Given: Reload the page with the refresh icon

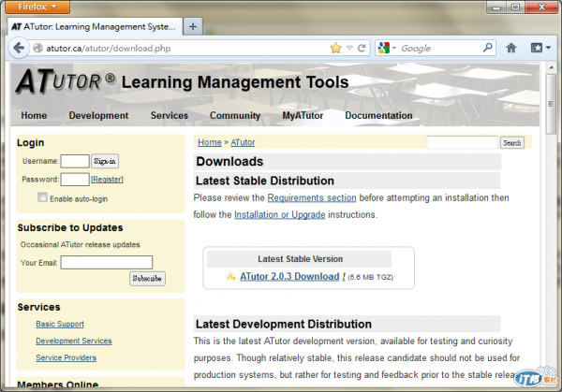Looking at the screenshot, I should click(362, 48).
